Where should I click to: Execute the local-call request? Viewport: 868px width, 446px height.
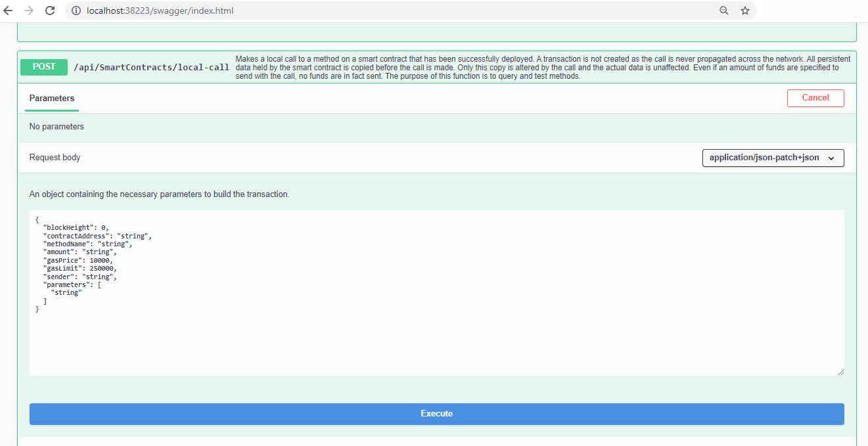point(437,414)
